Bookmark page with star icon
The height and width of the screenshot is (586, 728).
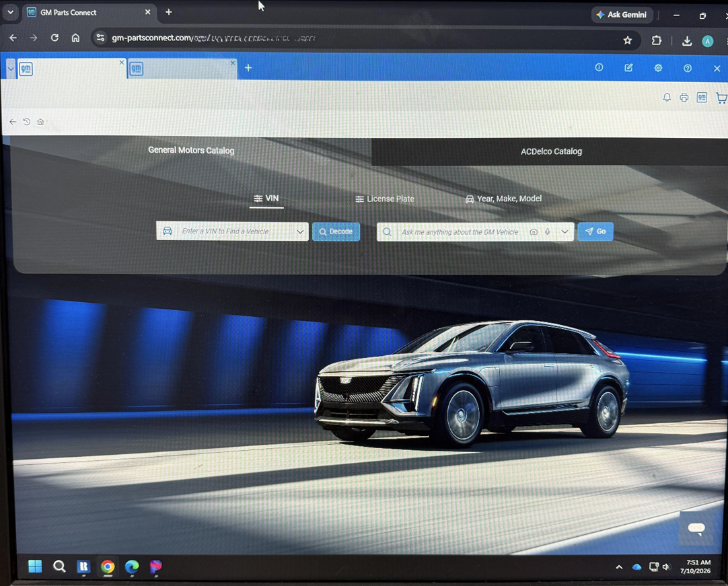(x=627, y=40)
